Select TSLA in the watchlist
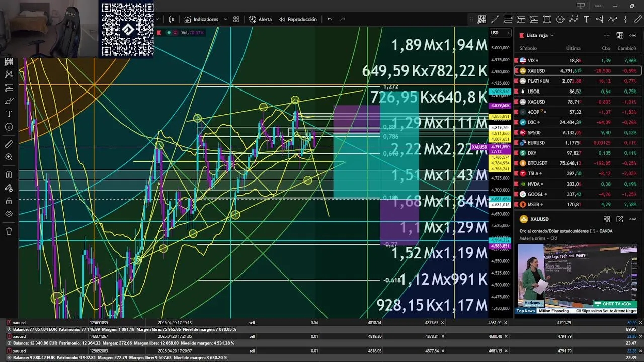 point(578,173)
